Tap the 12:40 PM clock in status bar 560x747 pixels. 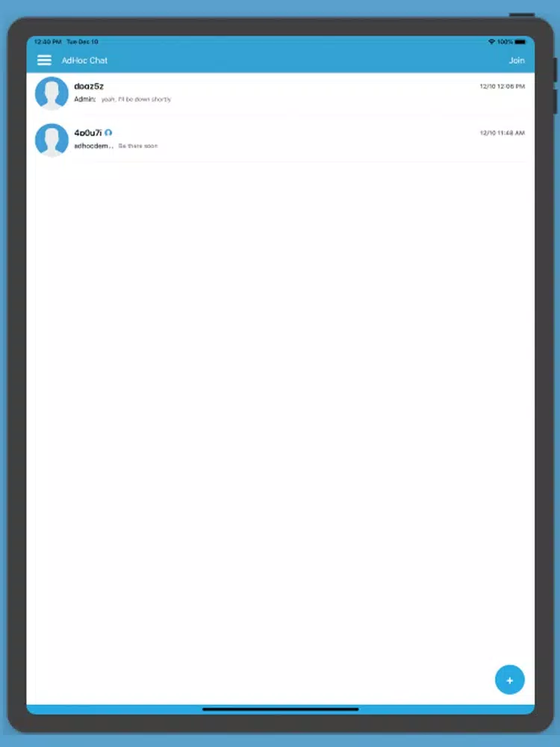tap(48, 42)
